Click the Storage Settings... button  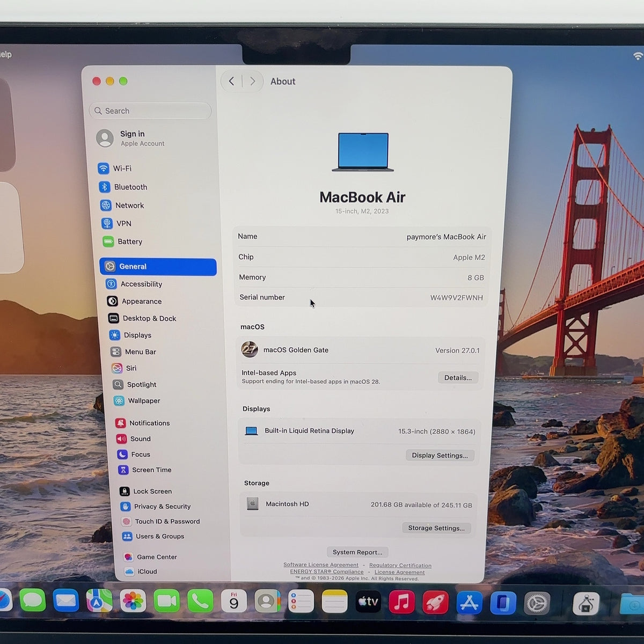[x=436, y=528]
